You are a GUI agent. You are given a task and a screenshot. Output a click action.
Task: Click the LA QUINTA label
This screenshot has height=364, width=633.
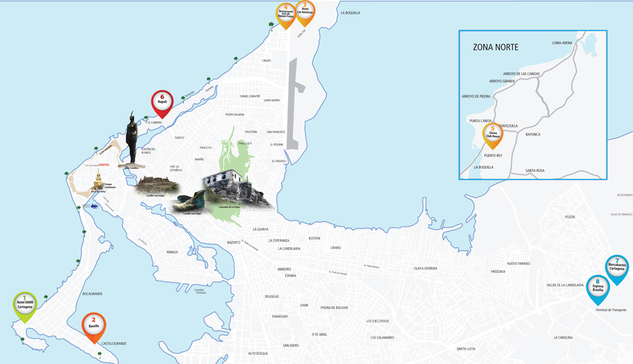(x=260, y=229)
